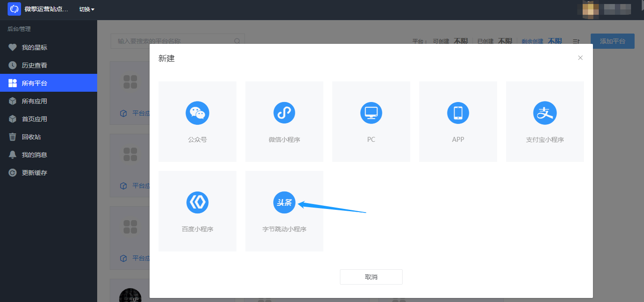
Task: Click the 支付宝小程序 label text
Action: pyautogui.click(x=545, y=140)
